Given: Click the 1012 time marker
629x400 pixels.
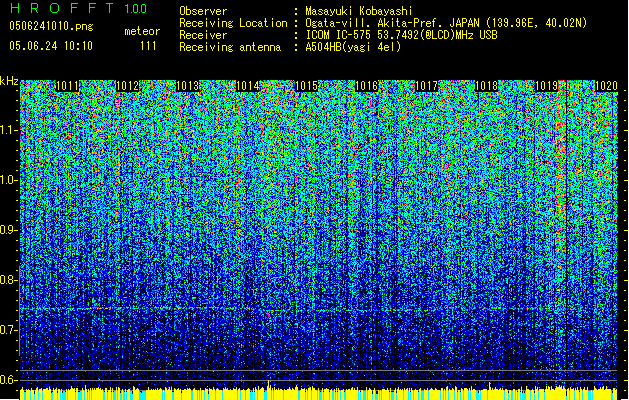Looking at the screenshot, I should (128, 86).
